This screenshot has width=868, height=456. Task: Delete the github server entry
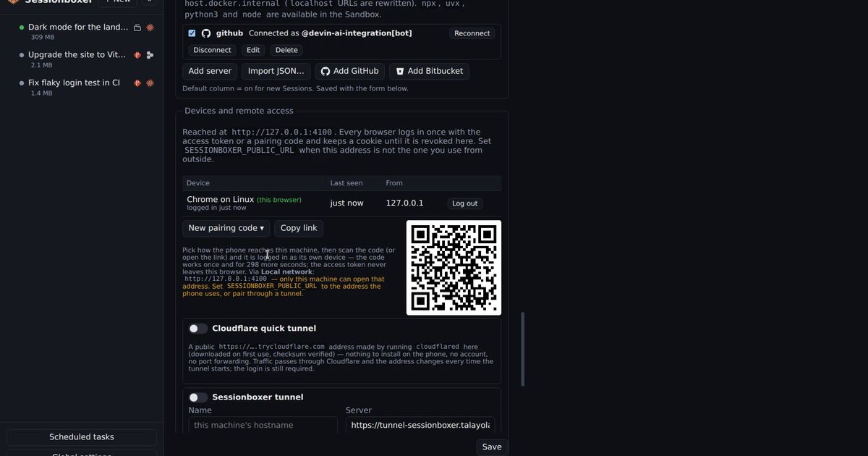(286, 50)
